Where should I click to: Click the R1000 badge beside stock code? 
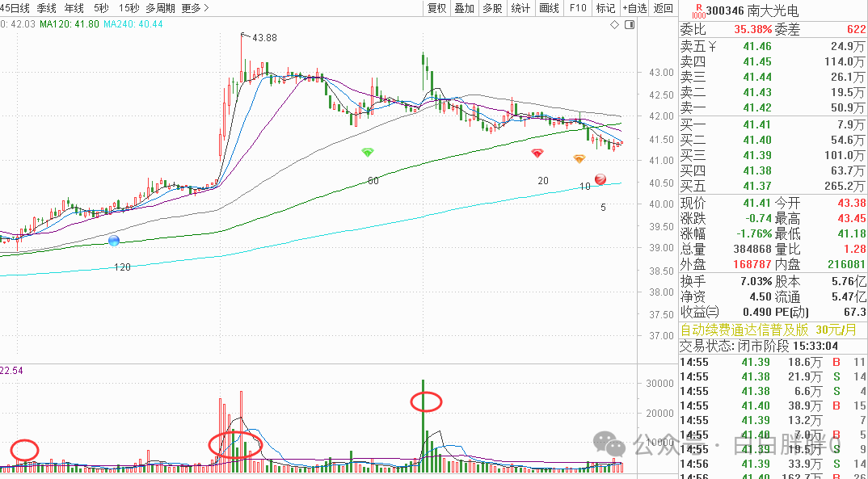699,10
